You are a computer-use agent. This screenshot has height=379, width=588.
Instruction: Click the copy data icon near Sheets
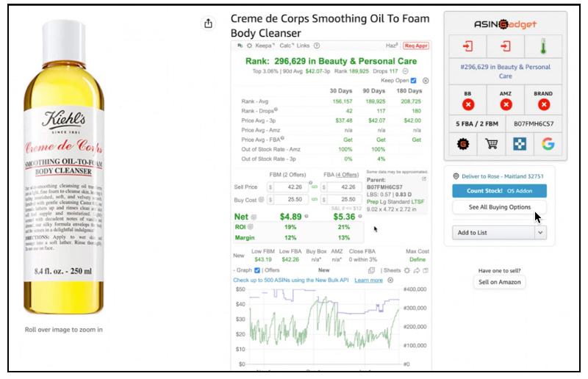372,270
